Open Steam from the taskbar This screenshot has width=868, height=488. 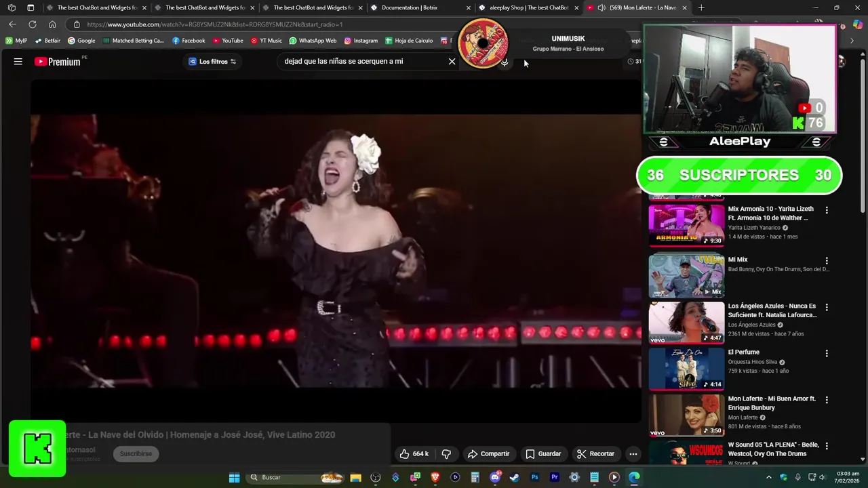tap(515, 477)
